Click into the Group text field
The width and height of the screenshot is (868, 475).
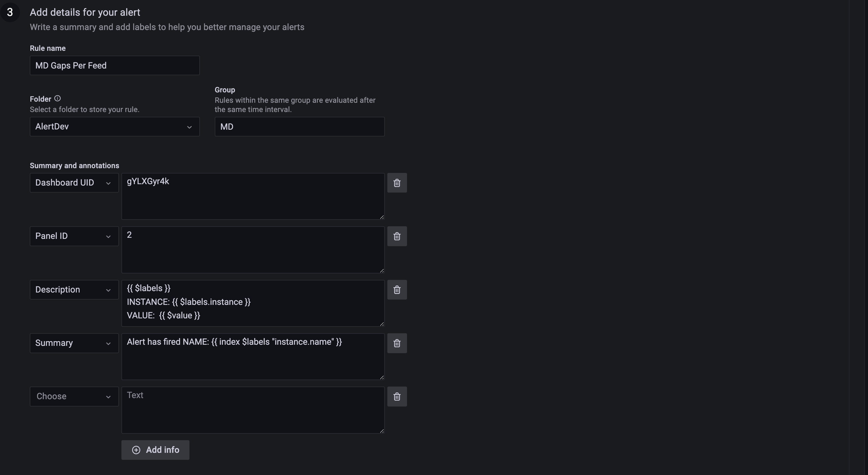coord(300,127)
